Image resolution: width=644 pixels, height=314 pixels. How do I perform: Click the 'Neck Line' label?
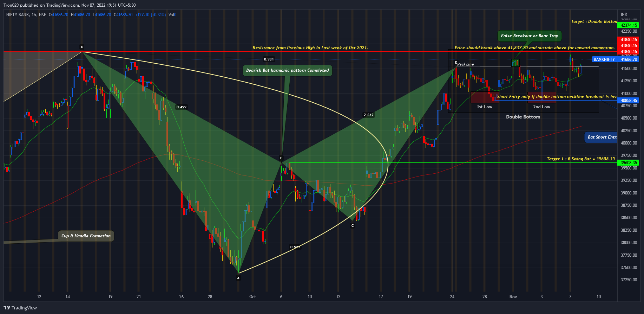pos(466,64)
